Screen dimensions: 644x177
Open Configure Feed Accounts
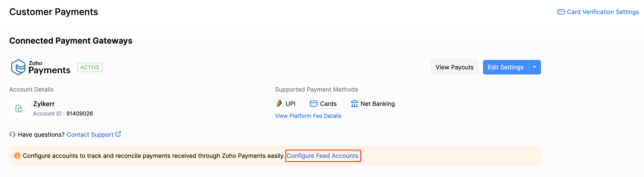coord(322,156)
